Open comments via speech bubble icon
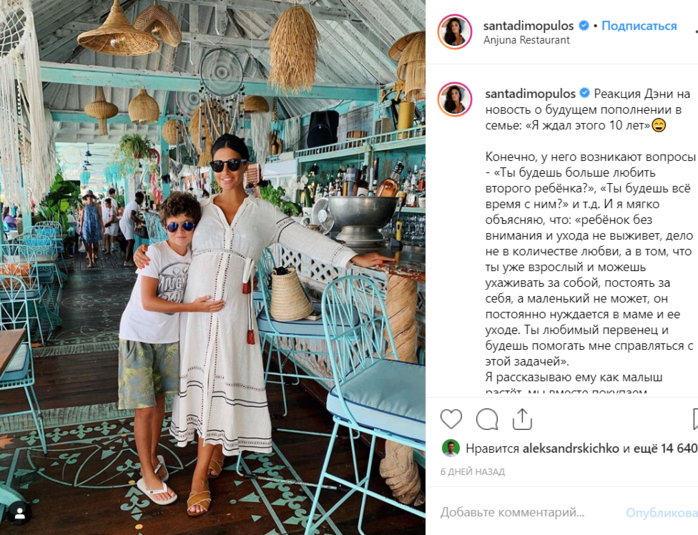Screen dimensions: 698x535 point(487,419)
